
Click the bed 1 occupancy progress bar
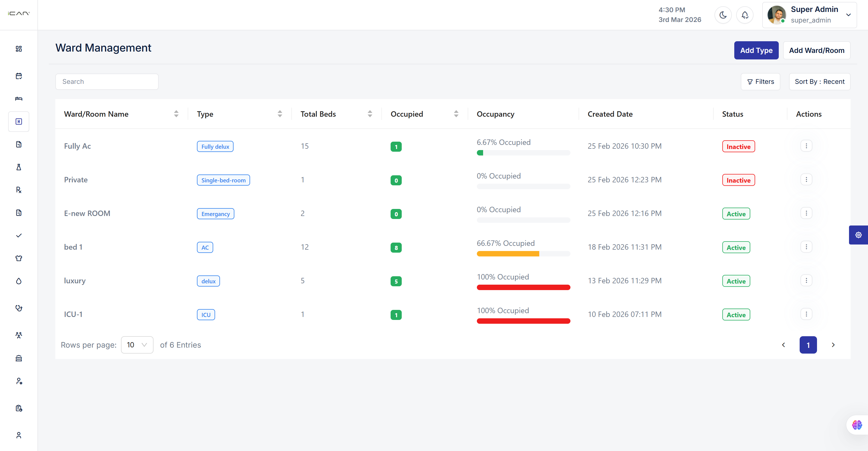coord(523,254)
